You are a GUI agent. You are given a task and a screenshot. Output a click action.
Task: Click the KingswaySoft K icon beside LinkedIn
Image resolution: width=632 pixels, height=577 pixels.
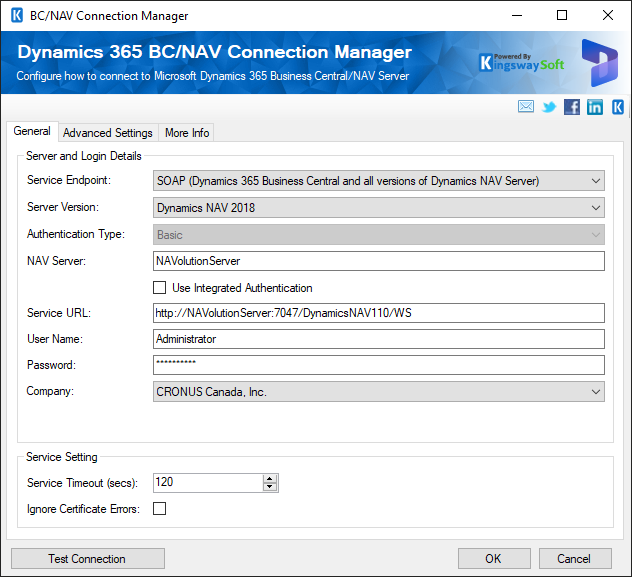tap(617, 107)
